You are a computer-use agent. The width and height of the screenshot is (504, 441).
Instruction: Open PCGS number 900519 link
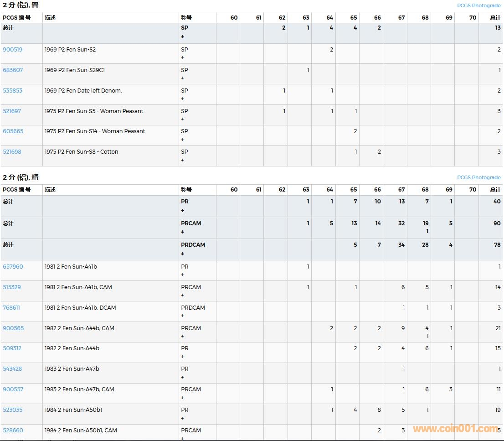click(x=12, y=50)
